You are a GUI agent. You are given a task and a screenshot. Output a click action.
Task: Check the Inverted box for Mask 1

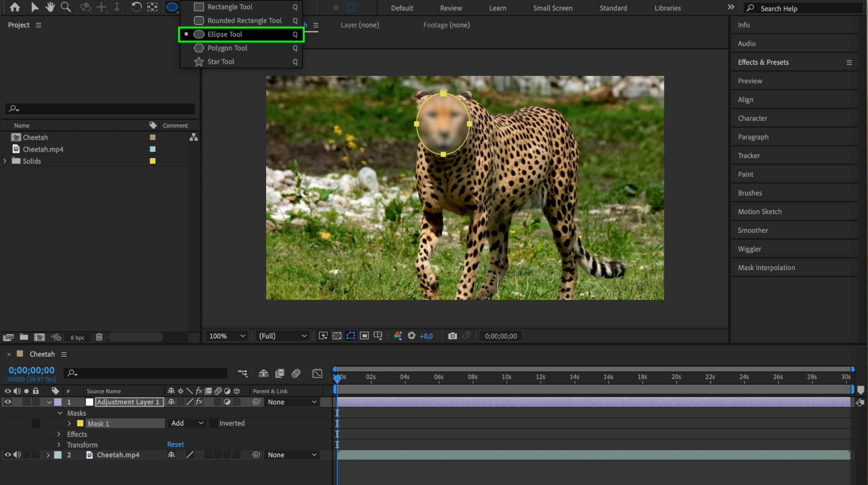click(x=214, y=423)
